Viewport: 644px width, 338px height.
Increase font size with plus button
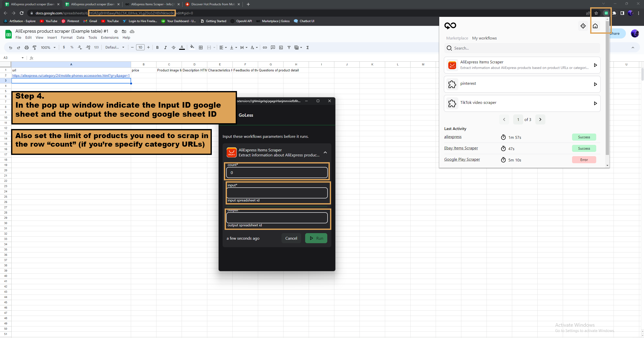tap(148, 47)
